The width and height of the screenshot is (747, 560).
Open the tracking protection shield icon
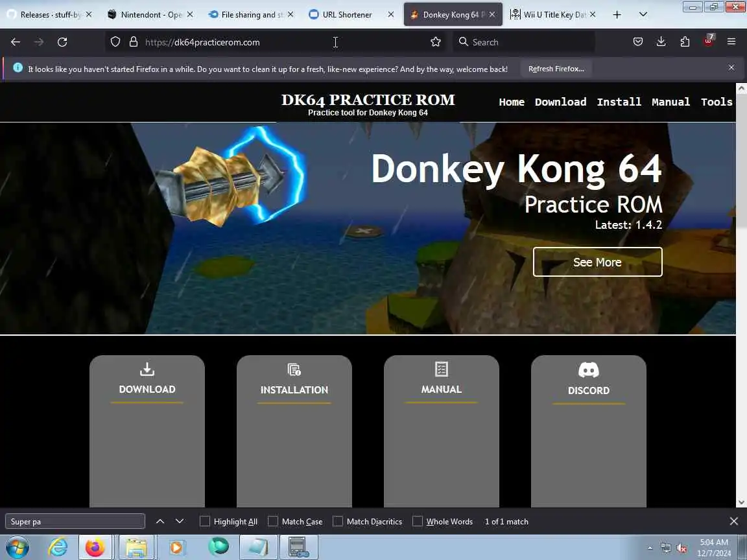(x=115, y=42)
